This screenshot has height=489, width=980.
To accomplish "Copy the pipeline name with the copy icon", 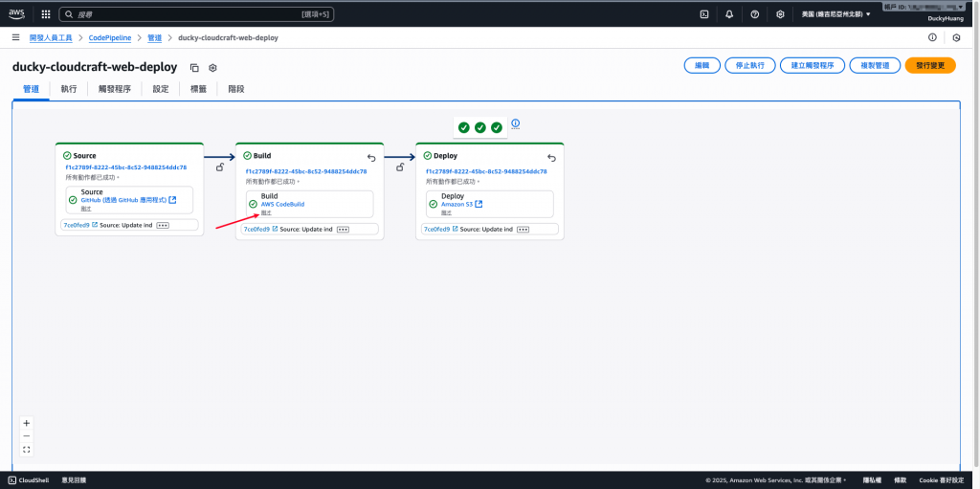I will (x=194, y=68).
